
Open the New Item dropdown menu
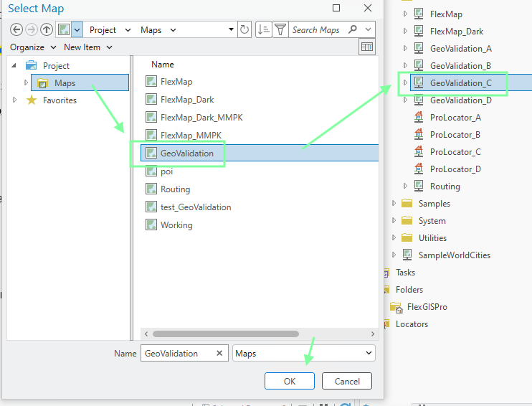pyautogui.click(x=87, y=47)
